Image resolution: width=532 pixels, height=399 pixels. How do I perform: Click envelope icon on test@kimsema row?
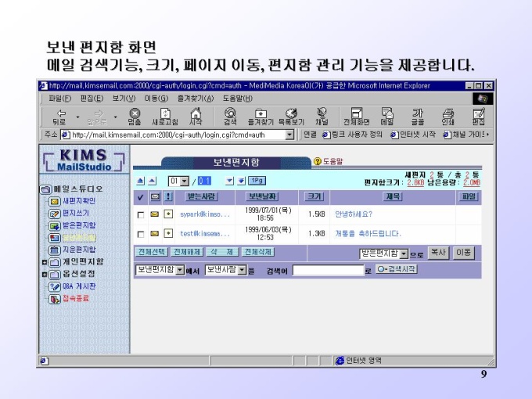[x=155, y=233]
